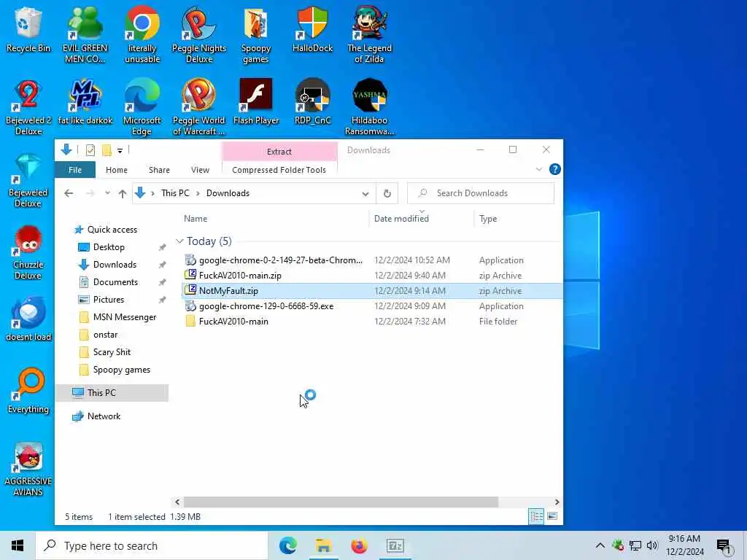The image size is (747, 560).
Task: Open Edge browser from the taskbar
Action: pos(287,545)
